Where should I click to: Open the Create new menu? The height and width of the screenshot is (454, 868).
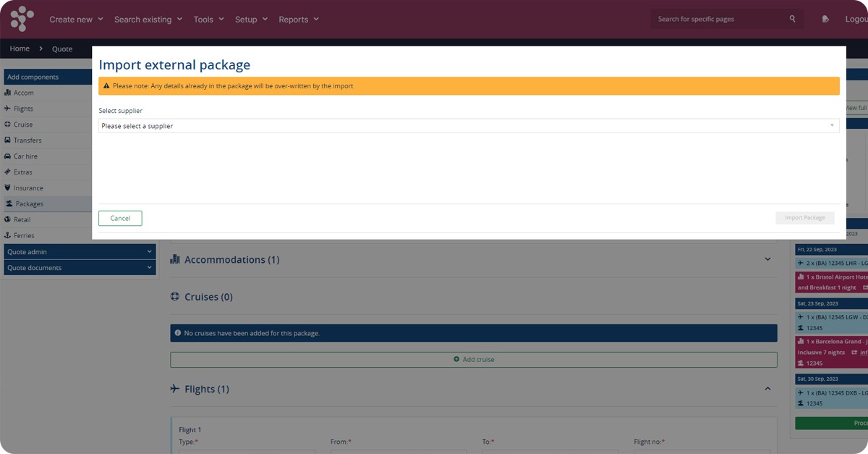[76, 20]
